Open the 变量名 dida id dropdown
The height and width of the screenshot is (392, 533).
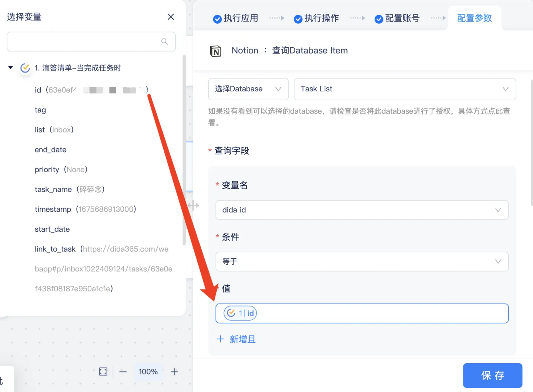pyautogui.click(x=362, y=210)
